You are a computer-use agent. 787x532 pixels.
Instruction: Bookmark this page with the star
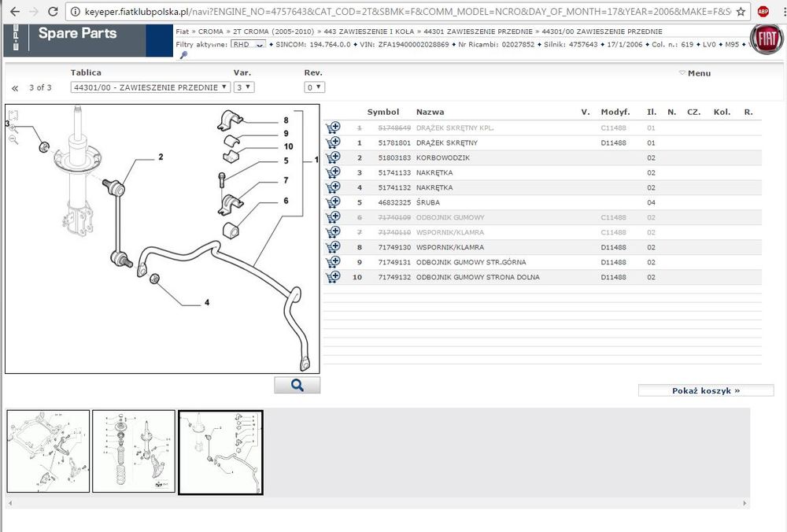pos(741,11)
